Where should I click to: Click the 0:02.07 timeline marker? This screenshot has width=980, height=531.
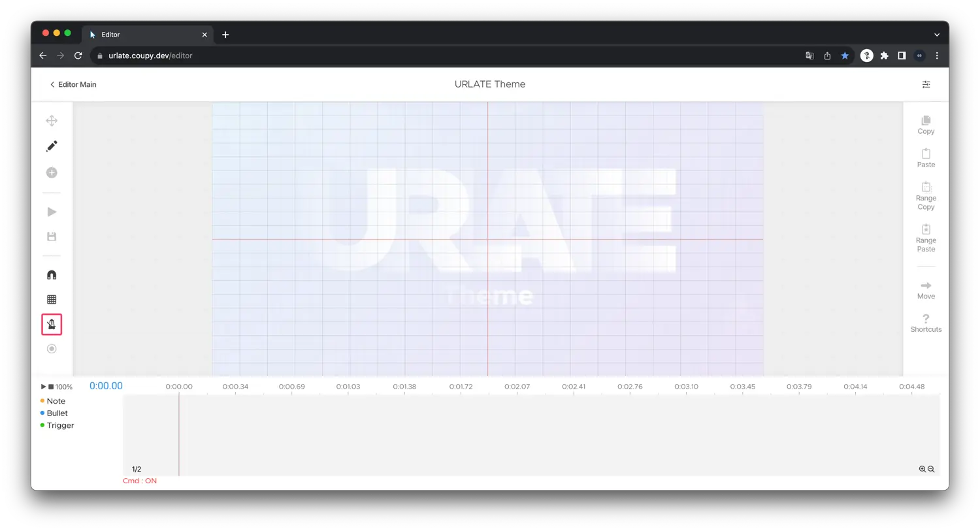click(x=517, y=387)
